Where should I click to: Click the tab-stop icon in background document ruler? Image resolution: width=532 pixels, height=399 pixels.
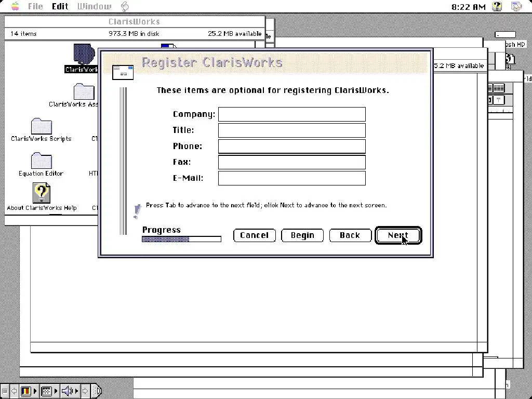pyautogui.click(x=498, y=100)
